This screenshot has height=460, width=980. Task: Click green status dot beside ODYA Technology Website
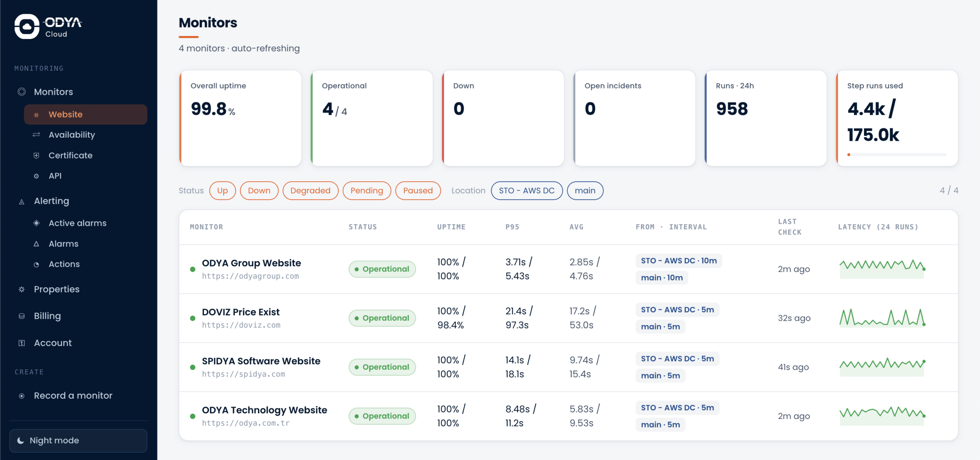(193, 416)
